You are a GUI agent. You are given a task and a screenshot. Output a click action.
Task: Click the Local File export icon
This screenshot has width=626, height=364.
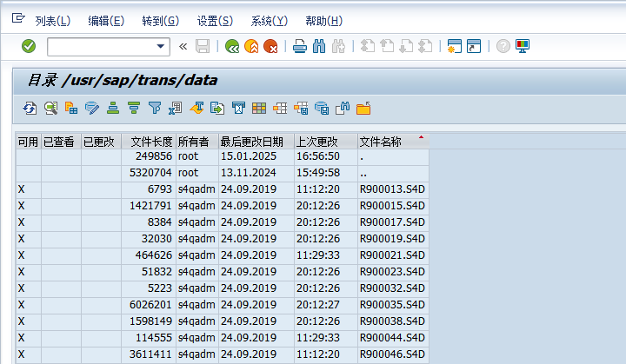217,109
